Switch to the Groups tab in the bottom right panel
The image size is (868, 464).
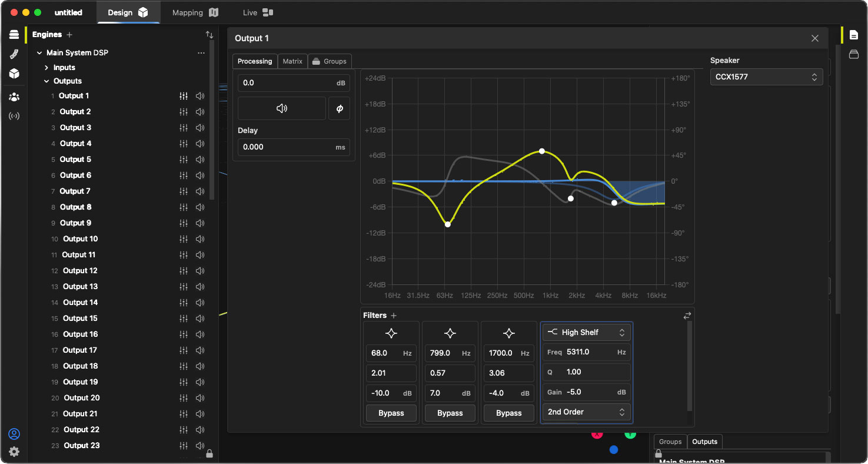[x=670, y=442]
